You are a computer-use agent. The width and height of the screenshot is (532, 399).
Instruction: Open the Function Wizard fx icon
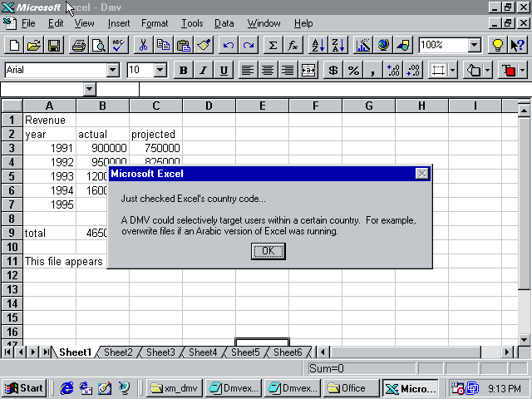point(293,45)
